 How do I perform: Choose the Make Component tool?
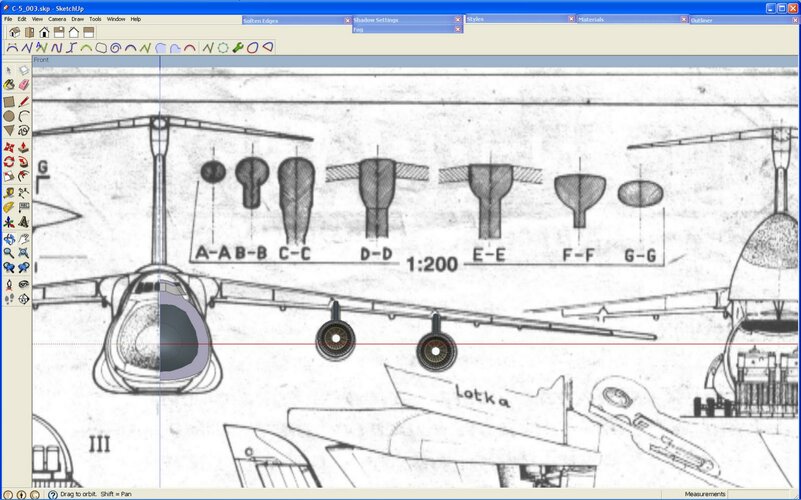(x=23, y=70)
